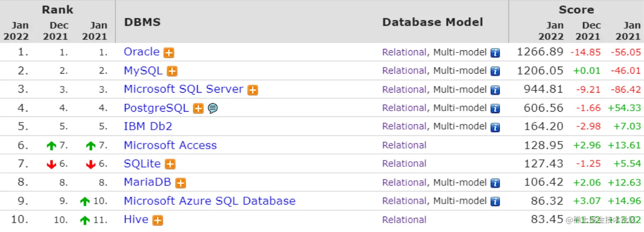Open the Microsoft Azure SQL Database link
The width and height of the screenshot is (644, 232).
tap(210, 201)
